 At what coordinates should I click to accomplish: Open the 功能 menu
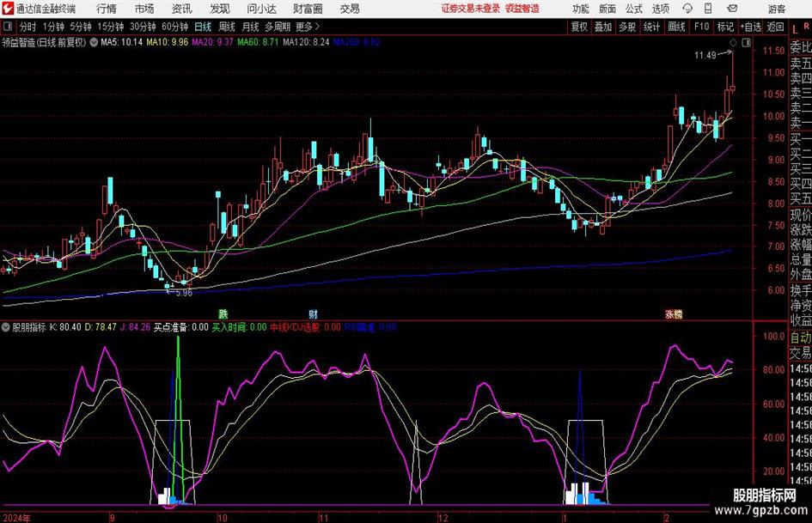tap(581, 9)
